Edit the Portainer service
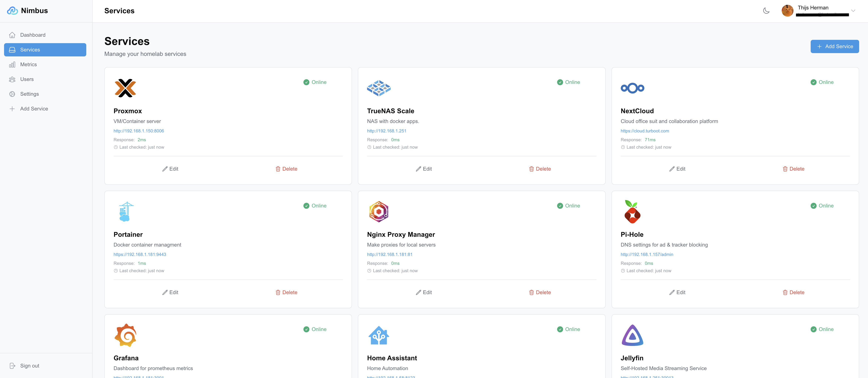Image resolution: width=868 pixels, height=378 pixels. 170,292
